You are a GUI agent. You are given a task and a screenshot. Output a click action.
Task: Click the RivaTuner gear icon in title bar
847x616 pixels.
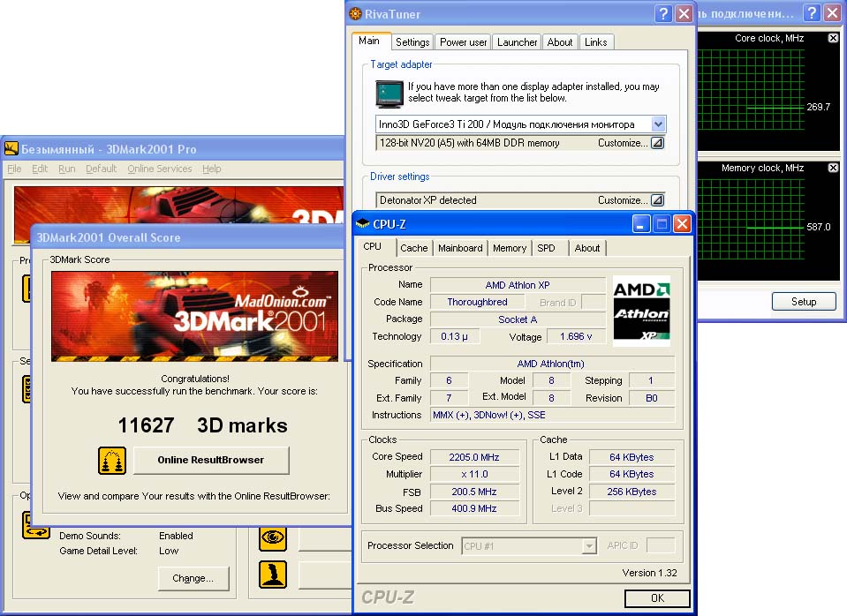click(355, 14)
